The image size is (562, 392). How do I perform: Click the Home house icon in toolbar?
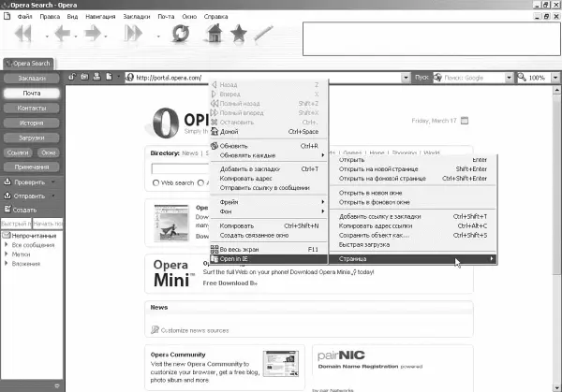pos(214,35)
